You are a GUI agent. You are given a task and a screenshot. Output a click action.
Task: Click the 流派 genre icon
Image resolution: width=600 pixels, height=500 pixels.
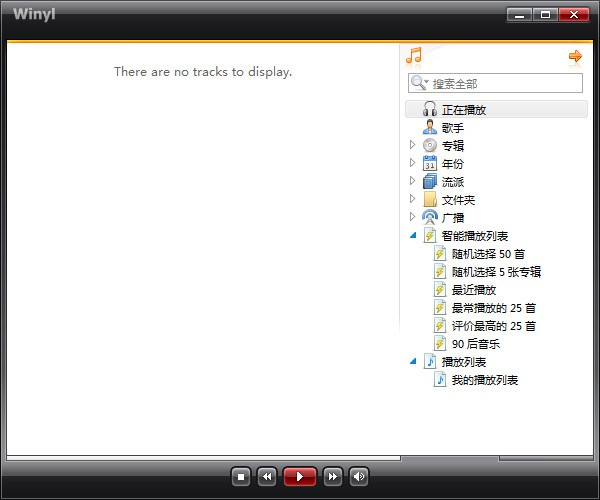pyautogui.click(x=430, y=181)
